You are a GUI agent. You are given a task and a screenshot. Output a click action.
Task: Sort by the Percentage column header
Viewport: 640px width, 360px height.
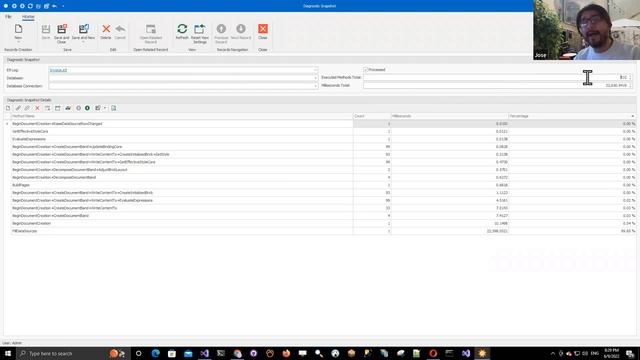coord(572,116)
